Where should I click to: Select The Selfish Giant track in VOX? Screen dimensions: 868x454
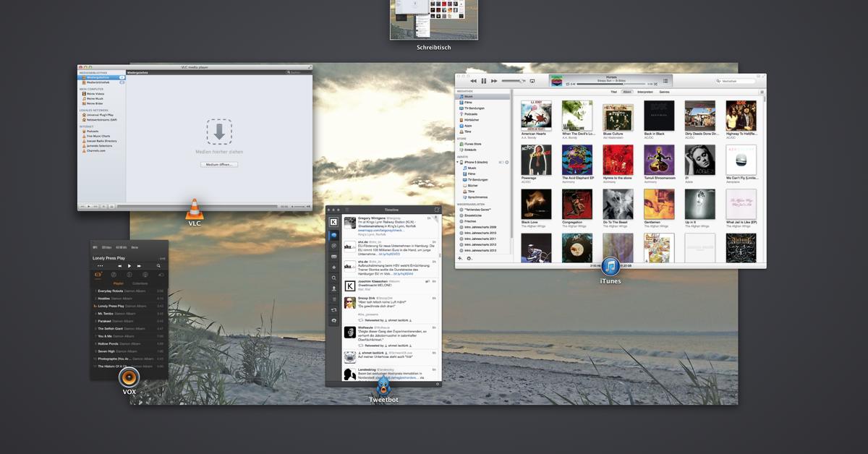tap(129, 328)
